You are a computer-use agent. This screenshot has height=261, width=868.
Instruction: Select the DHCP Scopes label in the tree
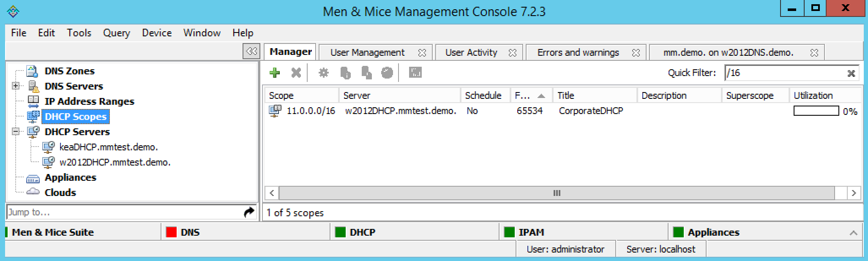coord(76,117)
